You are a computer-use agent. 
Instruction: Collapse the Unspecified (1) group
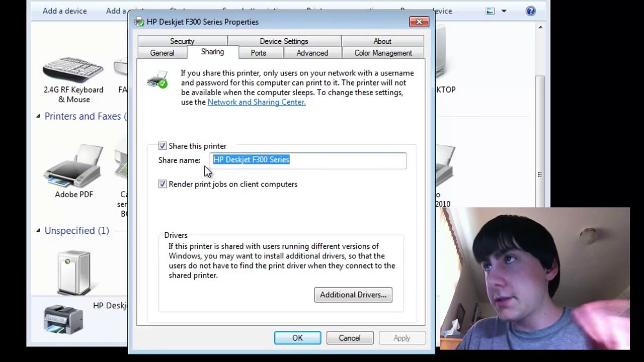tap(38, 230)
